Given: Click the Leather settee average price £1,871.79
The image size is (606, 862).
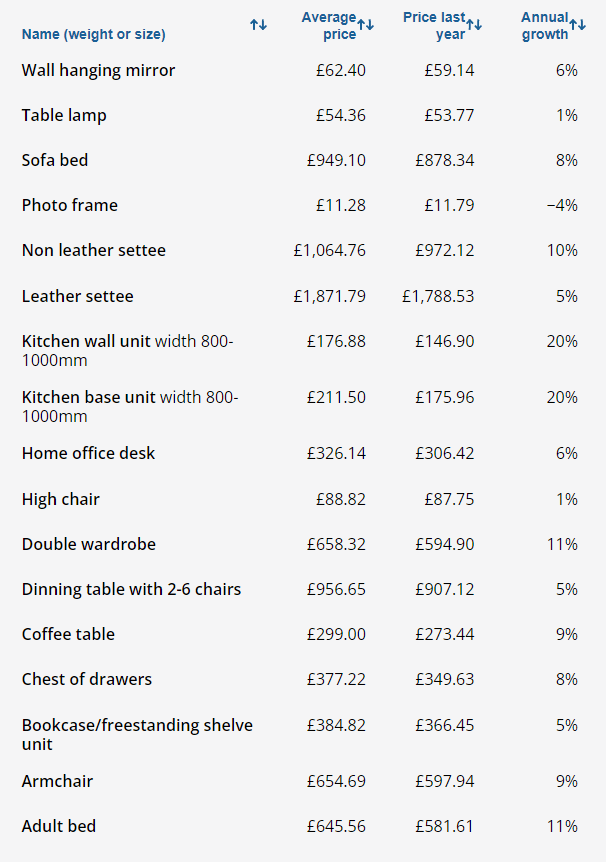Looking at the screenshot, I should coord(329,296).
